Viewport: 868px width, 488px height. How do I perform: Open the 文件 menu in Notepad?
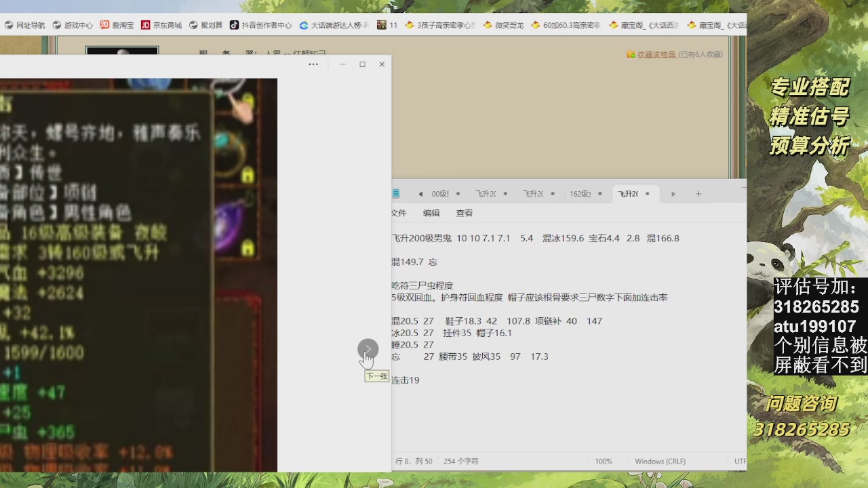tap(399, 213)
